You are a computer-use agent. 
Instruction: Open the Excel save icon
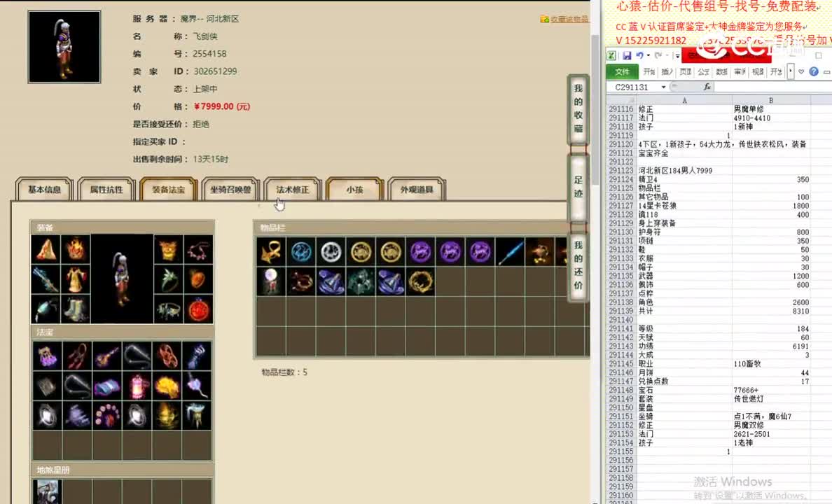coord(628,55)
